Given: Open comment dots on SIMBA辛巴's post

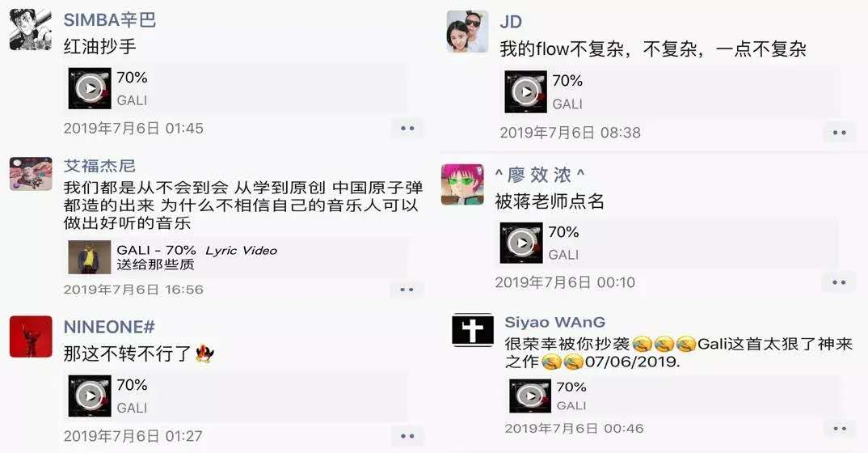Looking at the screenshot, I should pos(407,129).
